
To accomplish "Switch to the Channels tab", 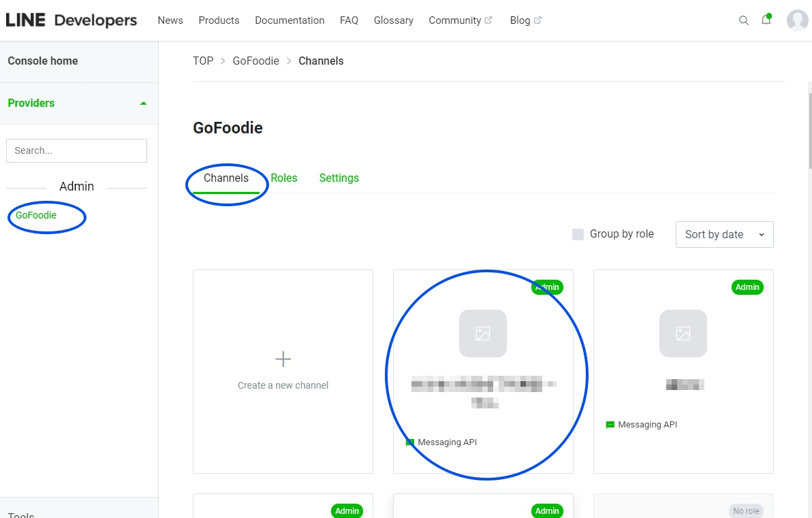I will pos(225,178).
